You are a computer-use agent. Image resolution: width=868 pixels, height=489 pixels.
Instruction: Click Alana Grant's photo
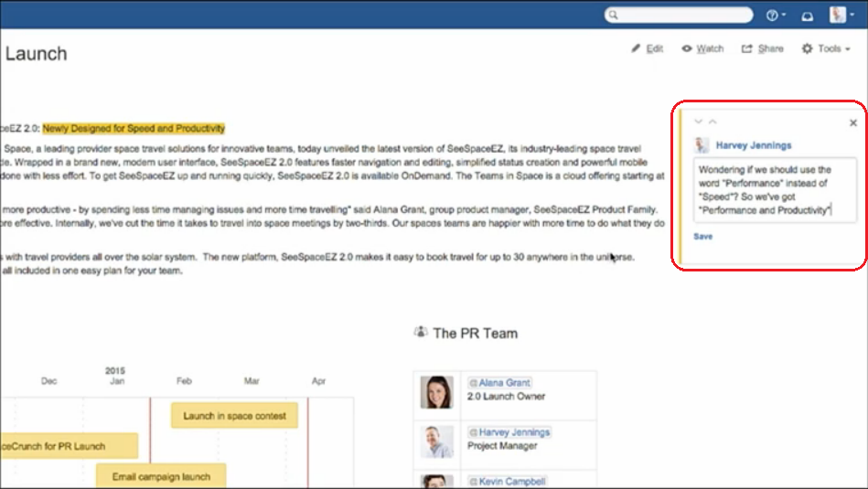(x=437, y=391)
